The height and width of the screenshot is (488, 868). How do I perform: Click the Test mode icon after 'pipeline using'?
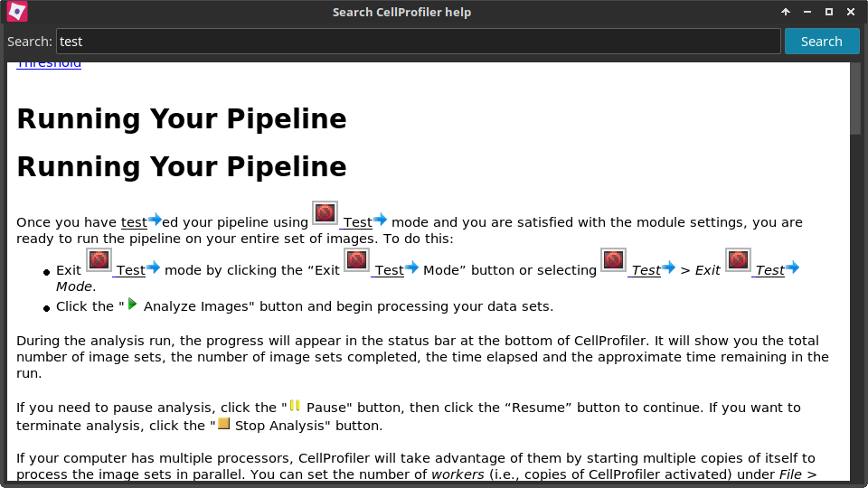click(x=325, y=213)
